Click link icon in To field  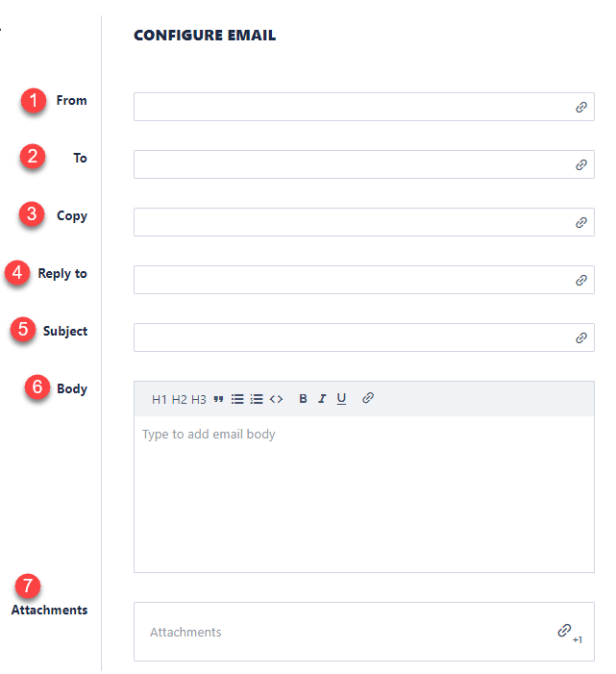tap(581, 165)
